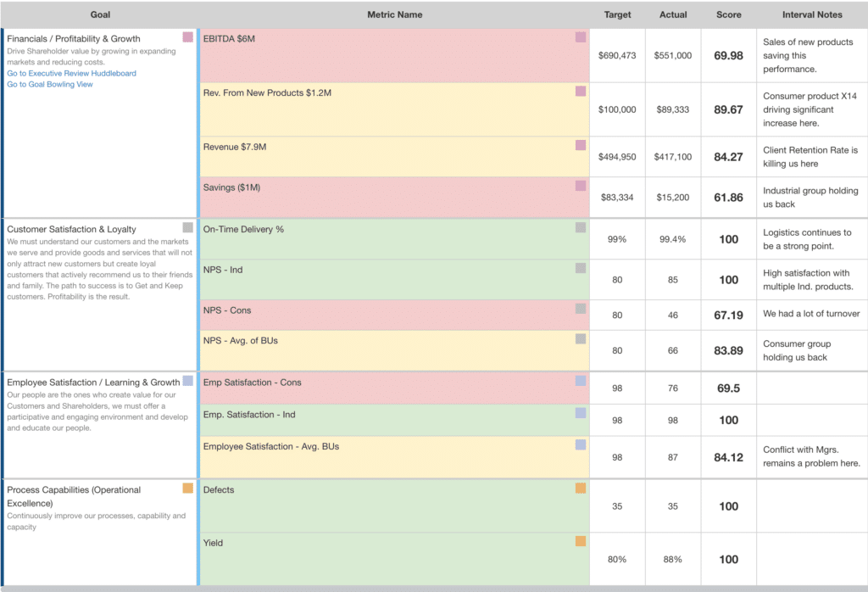Click the Score column header
This screenshot has height=592, width=868.
(x=728, y=14)
